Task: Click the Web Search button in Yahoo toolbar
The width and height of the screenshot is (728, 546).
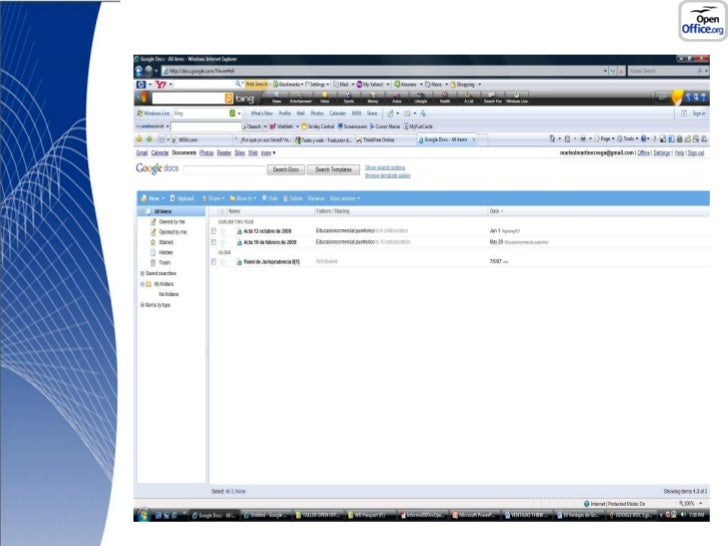Action: point(256,84)
